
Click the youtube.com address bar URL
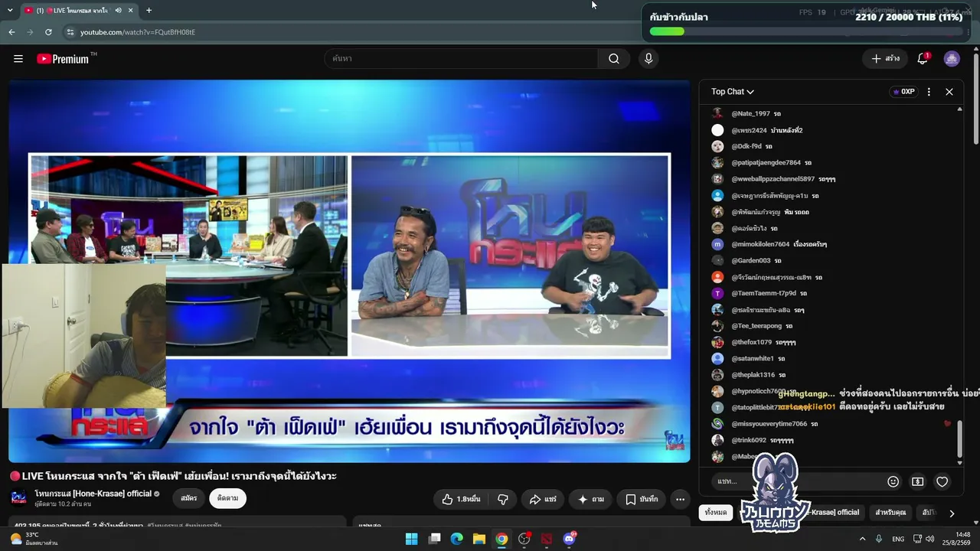[138, 32]
